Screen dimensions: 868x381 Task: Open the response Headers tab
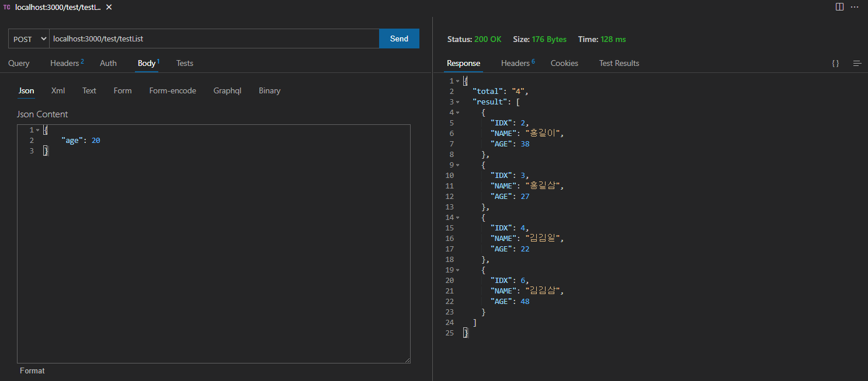(x=518, y=63)
